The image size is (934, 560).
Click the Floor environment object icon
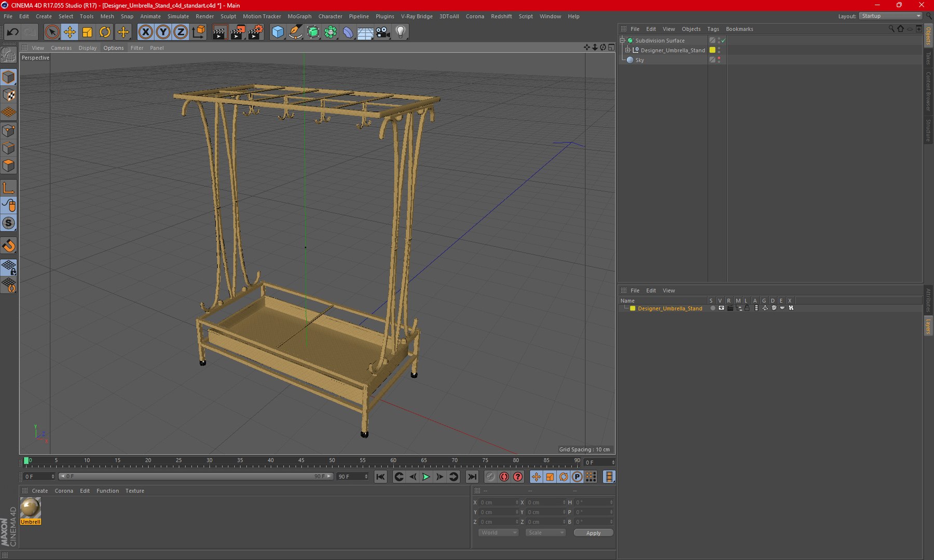(x=365, y=32)
